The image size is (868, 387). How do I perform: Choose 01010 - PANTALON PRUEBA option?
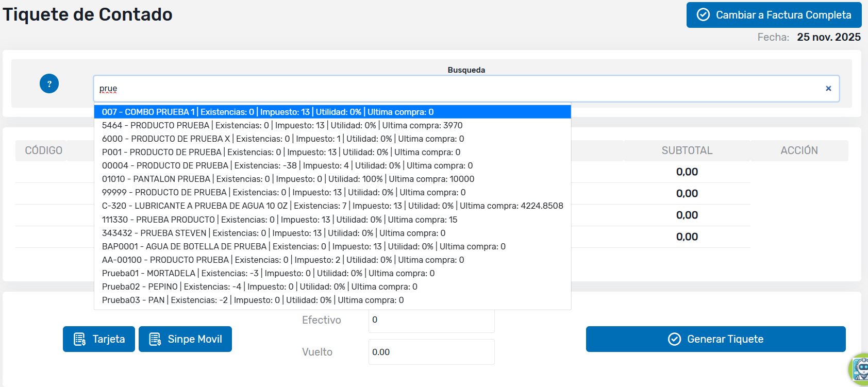(288, 179)
